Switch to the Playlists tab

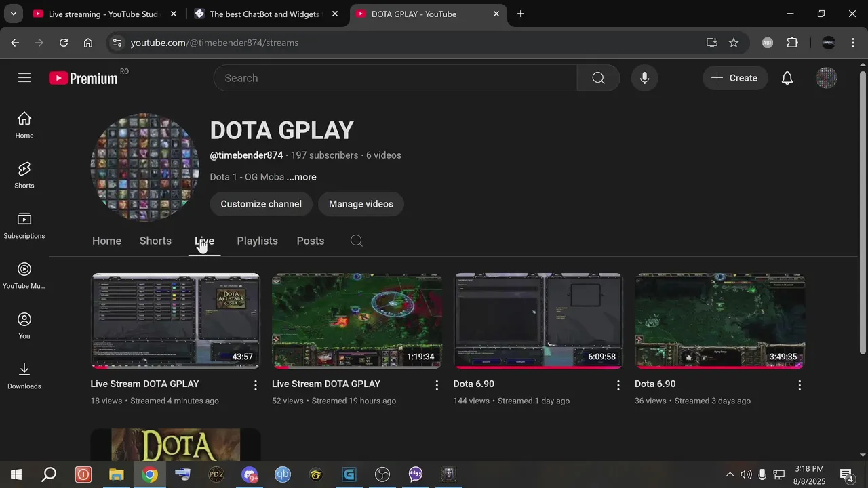pos(257,241)
